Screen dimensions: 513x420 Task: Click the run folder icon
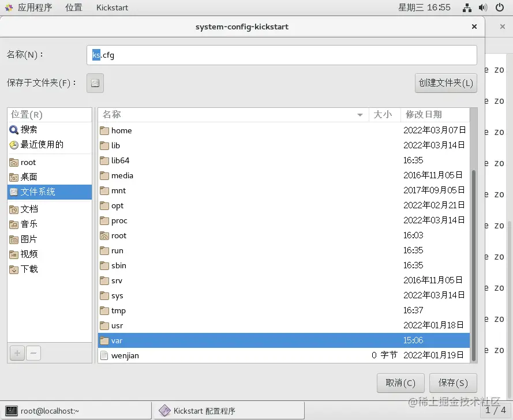[x=104, y=250]
